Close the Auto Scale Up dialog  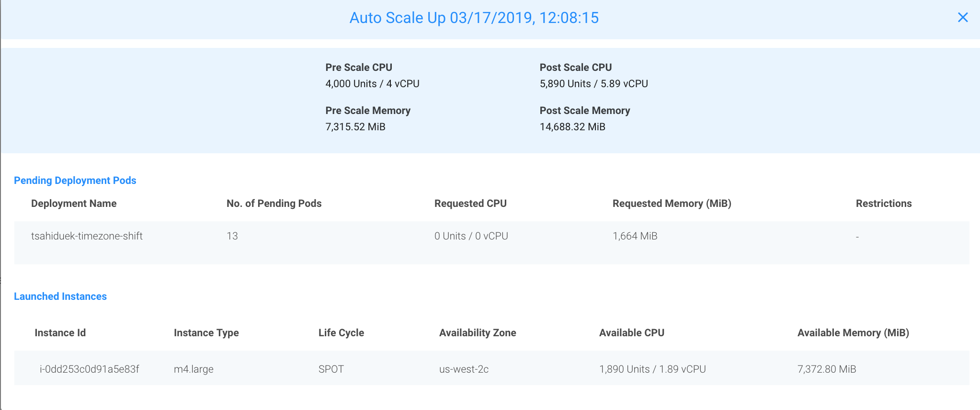[962, 18]
